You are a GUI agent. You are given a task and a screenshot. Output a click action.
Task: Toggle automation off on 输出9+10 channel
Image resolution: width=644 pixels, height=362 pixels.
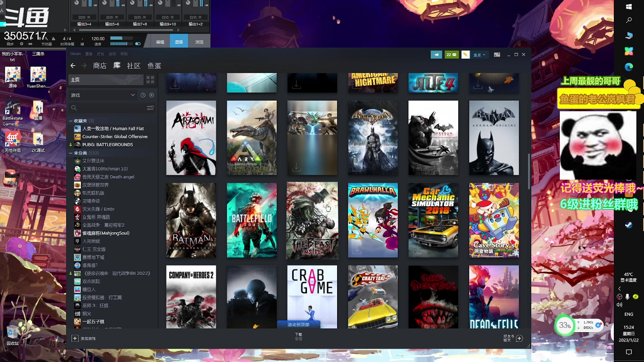[168, 17]
